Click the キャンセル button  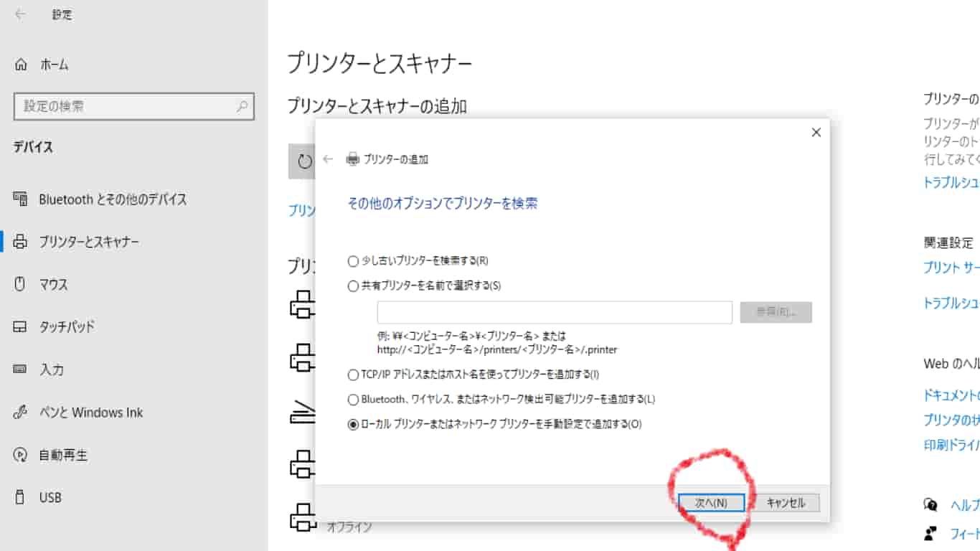point(786,502)
